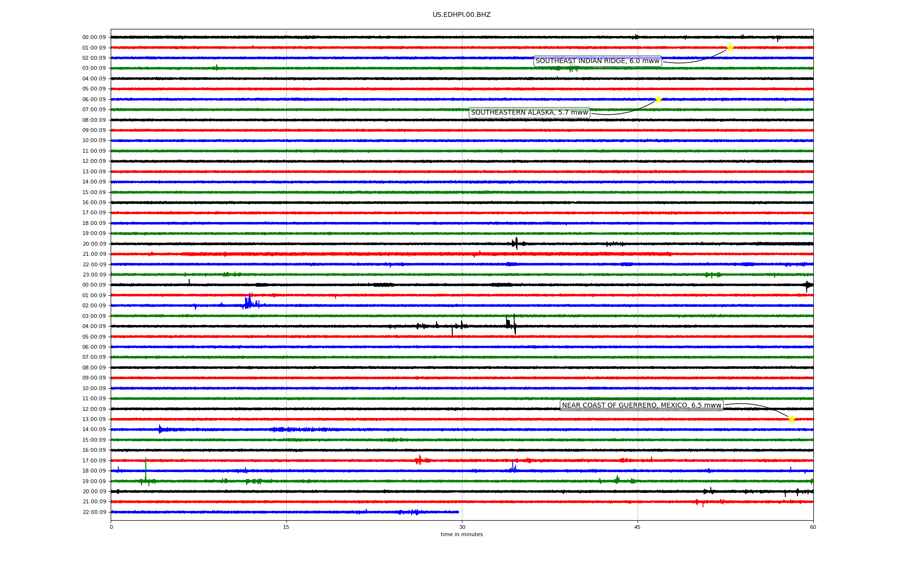The image size is (924, 578).
Task: Click the yellow star near Southeast Indian Ridge
Action: click(730, 48)
